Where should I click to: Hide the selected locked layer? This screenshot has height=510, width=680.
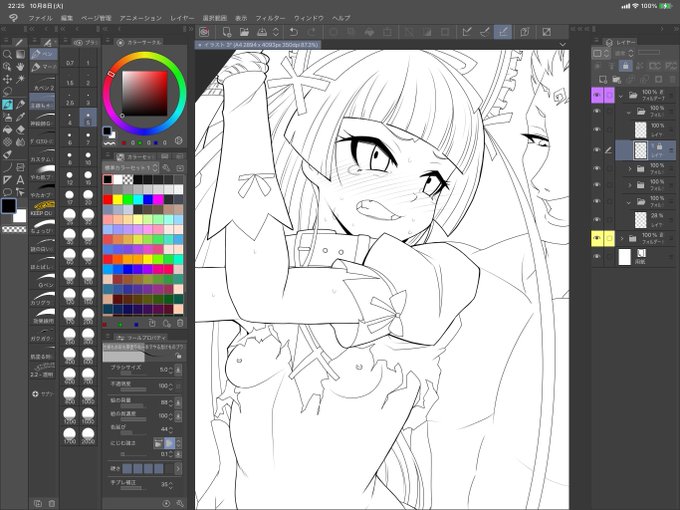point(597,150)
